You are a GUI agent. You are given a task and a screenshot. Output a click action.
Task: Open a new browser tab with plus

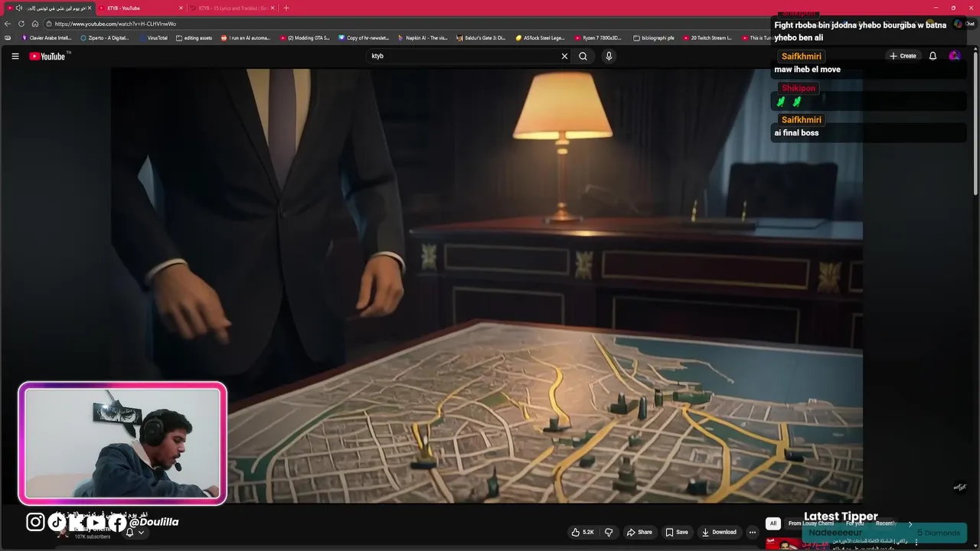[x=286, y=8]
